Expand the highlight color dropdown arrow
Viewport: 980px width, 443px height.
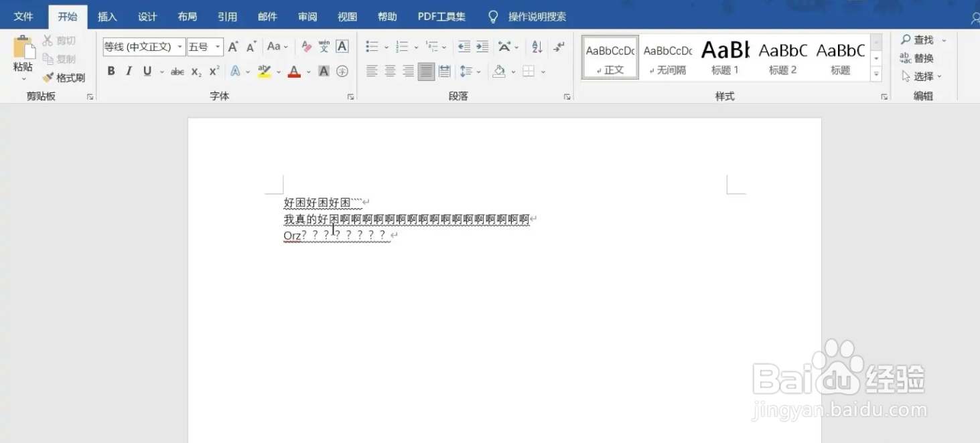279,72
